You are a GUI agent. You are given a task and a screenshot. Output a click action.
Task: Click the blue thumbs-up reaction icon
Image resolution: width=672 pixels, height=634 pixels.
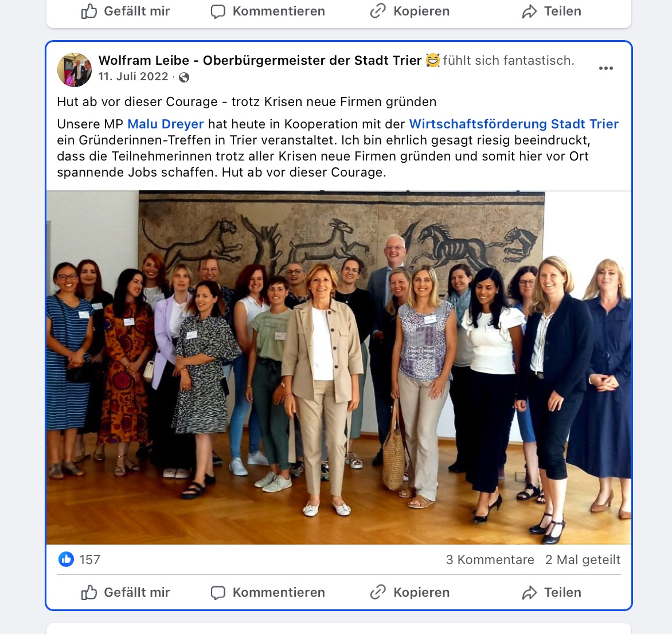[66, 559]
